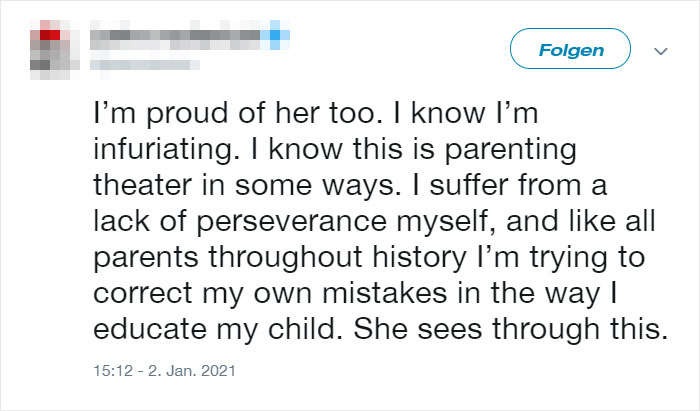Click the sentence "She sees through this."

tap(511, 329)
